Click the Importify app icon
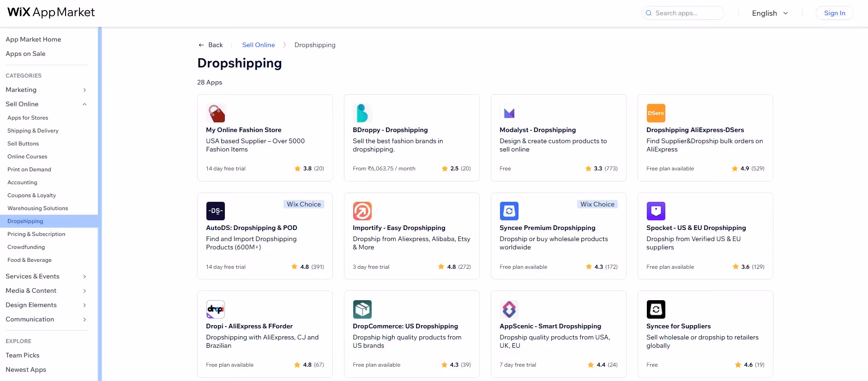The width and height of the screenshot is (868, 381). 362,211
